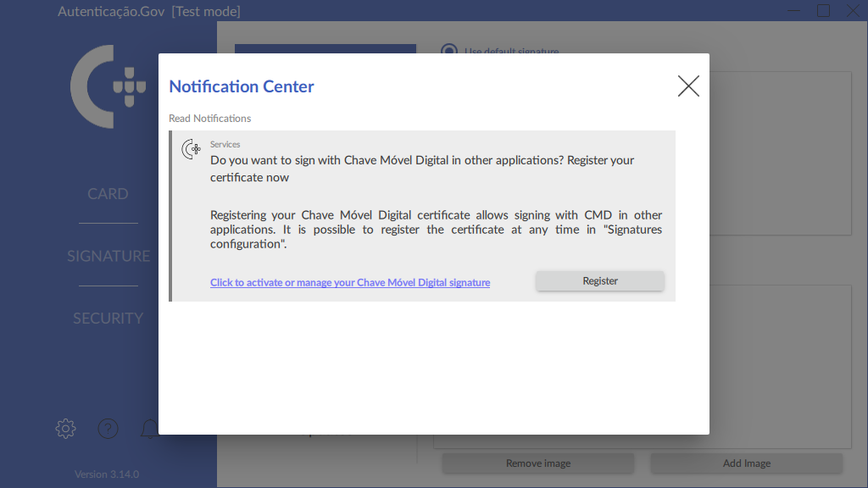Select the Use default signature radio button
868x488 pixels.
pos(449,52)
